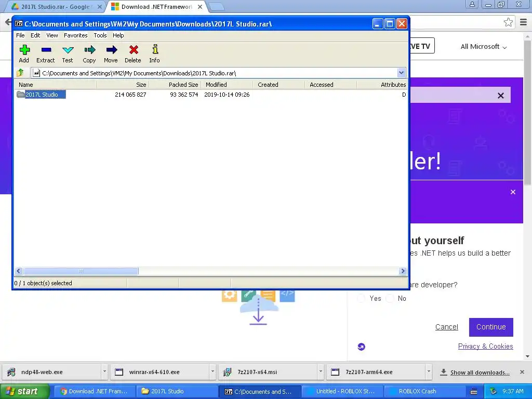Click Show all downloads link
Viewport: 532px width, 399px height.
pos(480,373)
